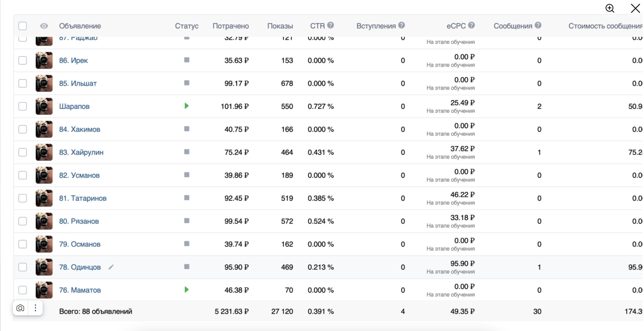The image size is (644, 331).
Task: Close the enlarged view with X
Action: pos(635,8)
